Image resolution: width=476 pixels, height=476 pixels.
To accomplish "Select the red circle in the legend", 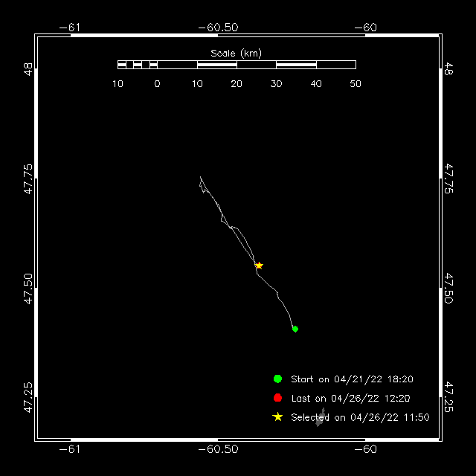I will (x=278, y=398).
